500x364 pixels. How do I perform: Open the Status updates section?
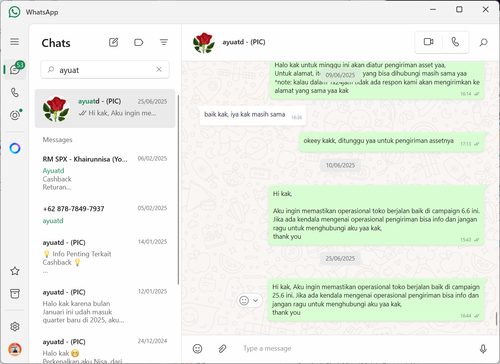click(15, 115)
